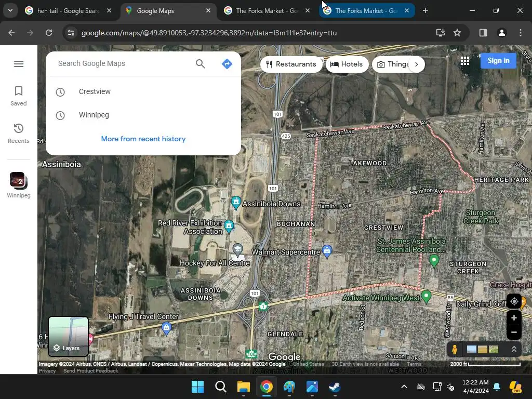This screenshot has width=532, height=399.
Task: Filter map by Hotels
Action: pyautogui.click(x=347, y=64)
